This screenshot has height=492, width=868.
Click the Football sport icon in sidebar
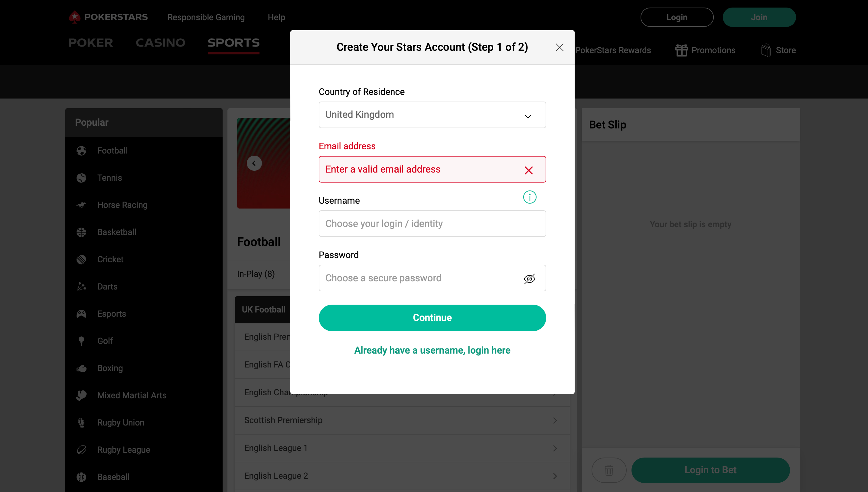(82, 150)
